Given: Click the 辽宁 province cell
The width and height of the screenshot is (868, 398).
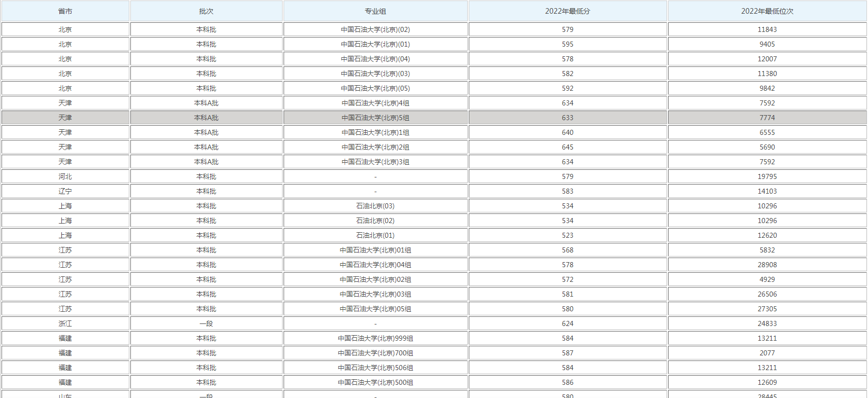Looking at the screenshot, I should [x=65, y=191].
